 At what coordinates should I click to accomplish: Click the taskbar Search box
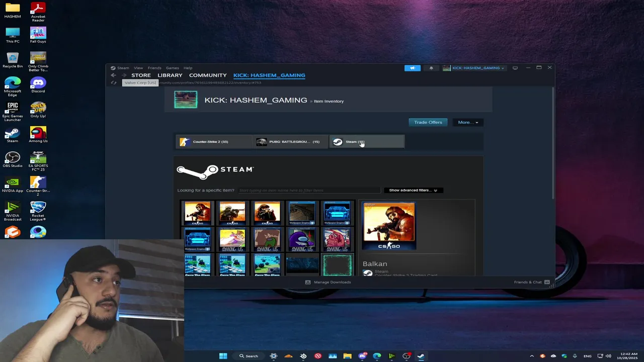249,356
